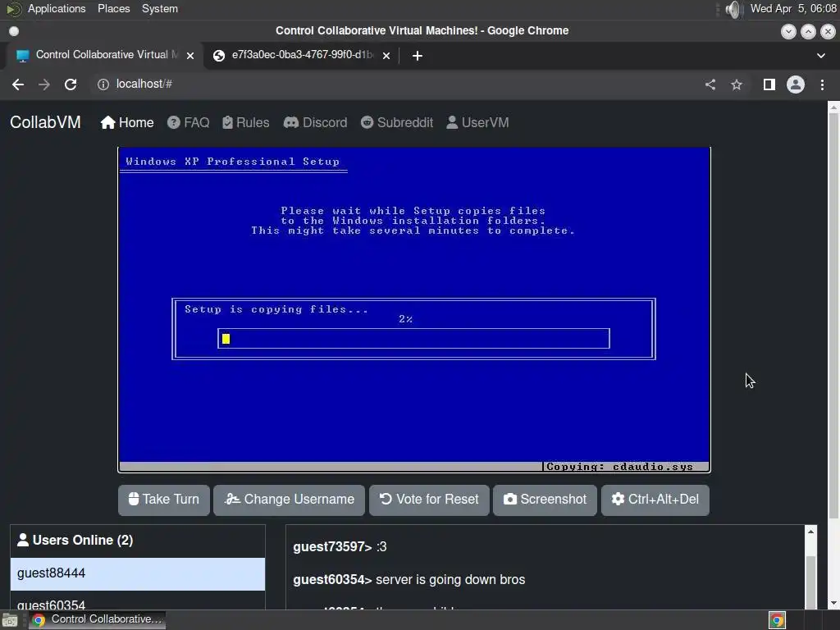Open the Applications menu

pyautogui.click(x=57, y=8)
